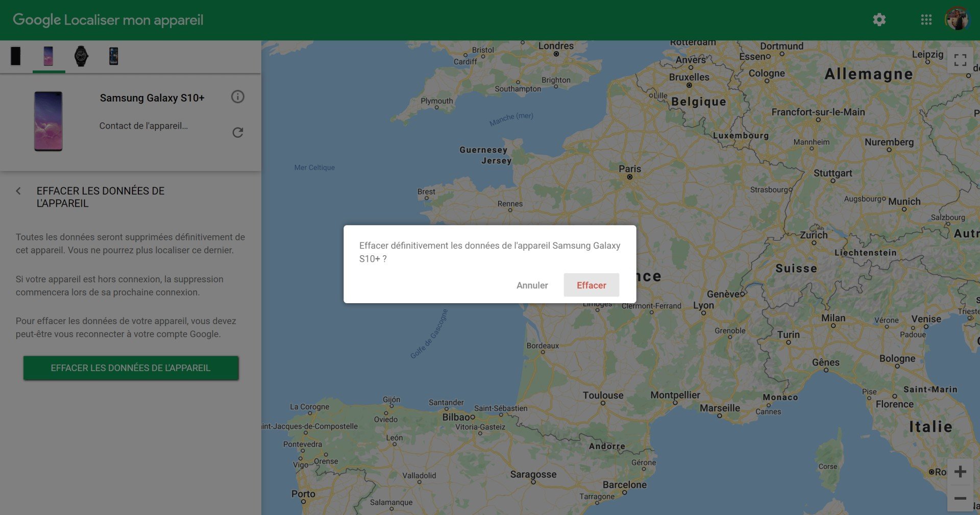980x515 pixels.
Task: Show device info for Samsung Galaxy S10+
Action: click(238, 96)
